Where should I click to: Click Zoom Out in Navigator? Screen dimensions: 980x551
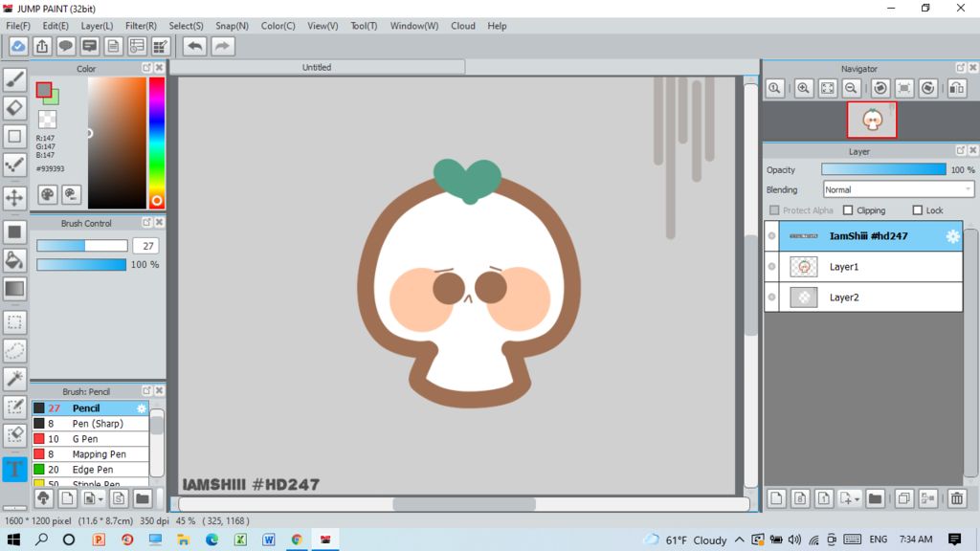(x=851, y=88)
